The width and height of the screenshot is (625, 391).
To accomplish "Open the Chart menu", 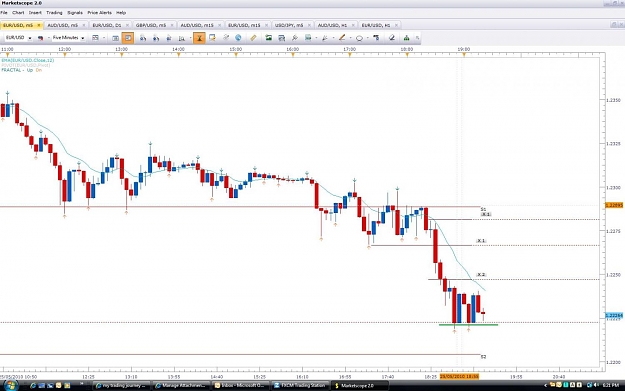I will (x=18, y=13).
